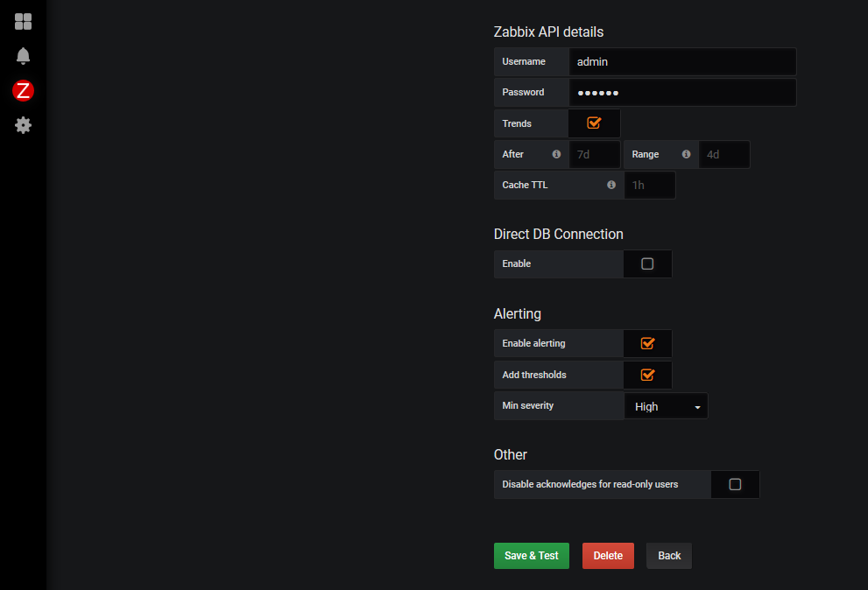Click the Username input field

pyautogui.click(x=682, y=61)
